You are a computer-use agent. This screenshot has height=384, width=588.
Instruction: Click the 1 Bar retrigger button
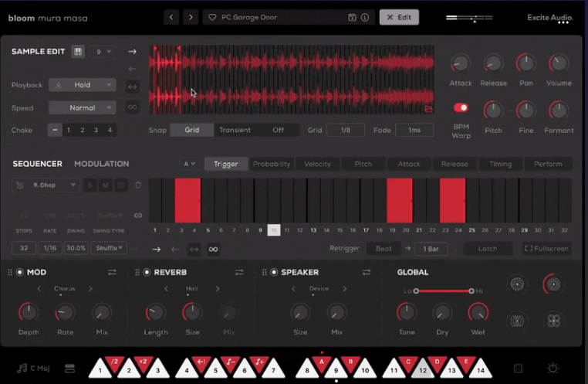coord(431,249)
